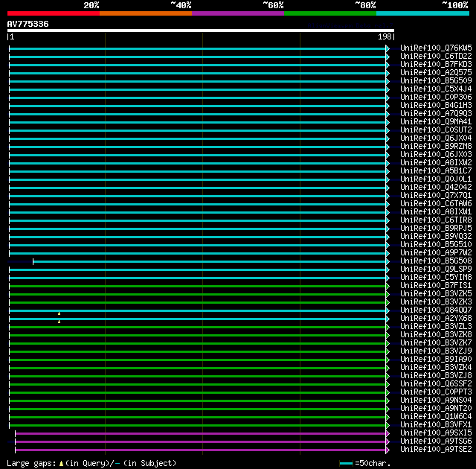476x469 pixels.
Task: Select the UniRef100_C0SUT2 label
Action: [436, 130]
